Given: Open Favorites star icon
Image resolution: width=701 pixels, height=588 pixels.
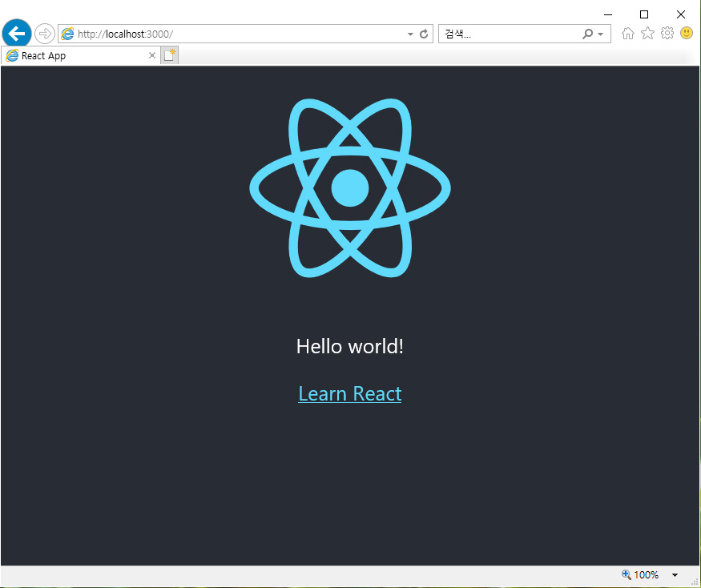Looking at the screenshot, I should tap(647, 33).
